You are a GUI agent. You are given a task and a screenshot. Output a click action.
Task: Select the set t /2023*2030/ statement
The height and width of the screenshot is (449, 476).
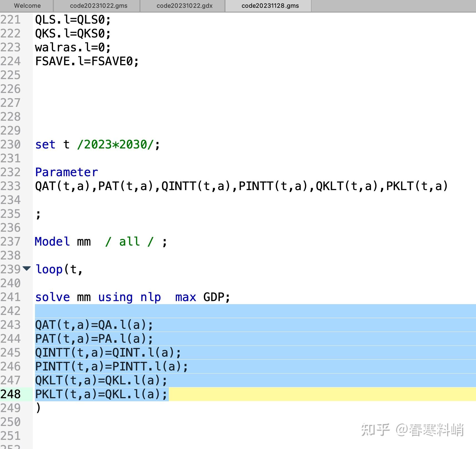pos(97,144)
